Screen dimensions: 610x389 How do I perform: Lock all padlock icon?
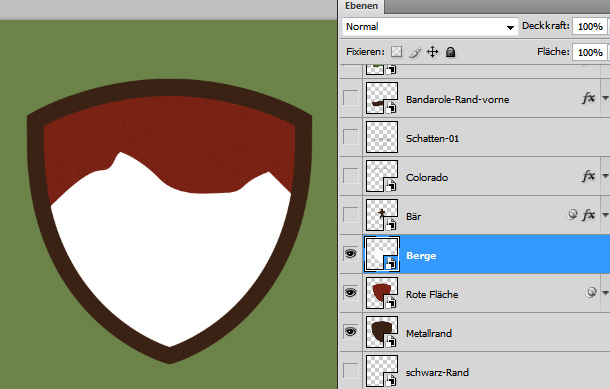(450, 52)
